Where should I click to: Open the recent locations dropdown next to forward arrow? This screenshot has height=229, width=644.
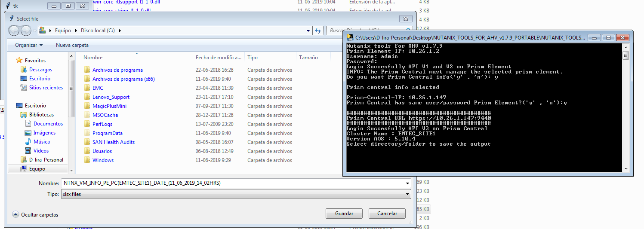(x=34, y=31)
